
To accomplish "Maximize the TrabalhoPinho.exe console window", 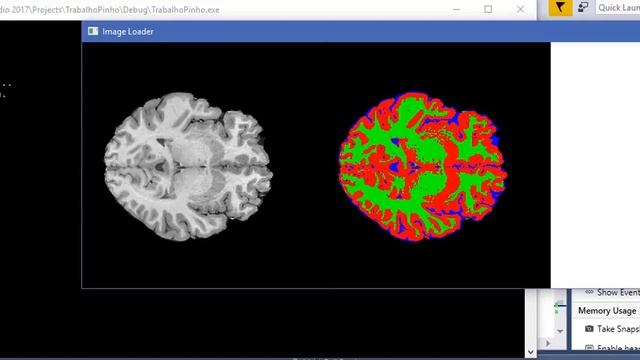I will pyautogui.click(x=488, y=9).
